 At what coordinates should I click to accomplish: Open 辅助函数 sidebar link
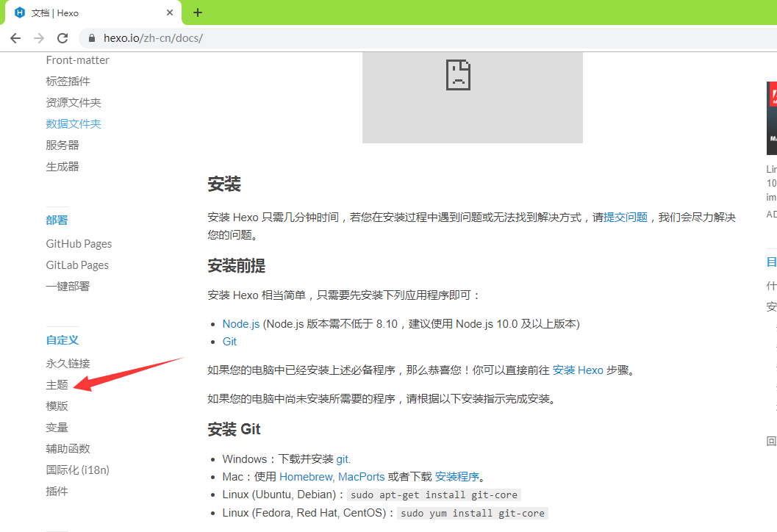68,449
